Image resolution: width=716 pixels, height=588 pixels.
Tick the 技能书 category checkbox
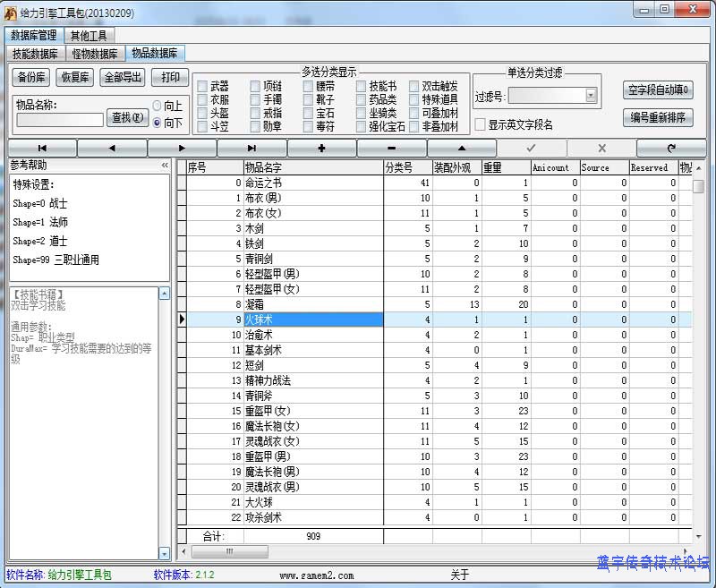(x=362, y=87)
